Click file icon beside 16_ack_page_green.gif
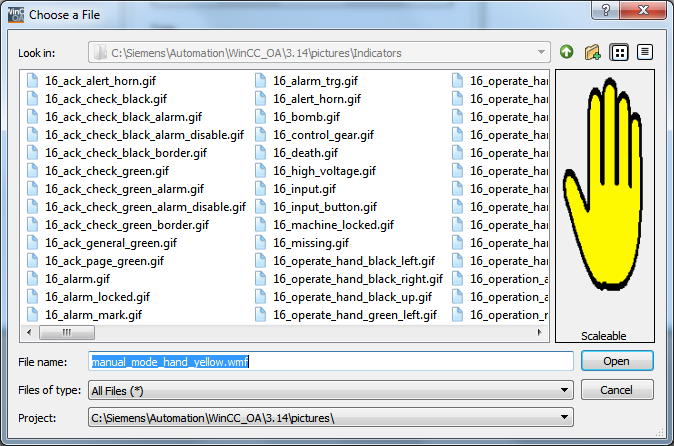Viewport: 674px width, 446px height. point(33,261)
